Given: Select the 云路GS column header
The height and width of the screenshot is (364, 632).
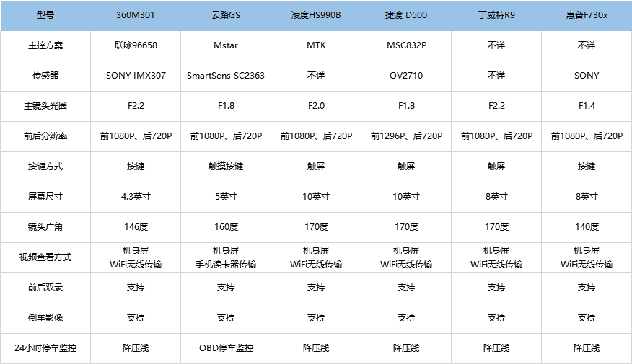Looking at the screenshot, I should 226,15.
